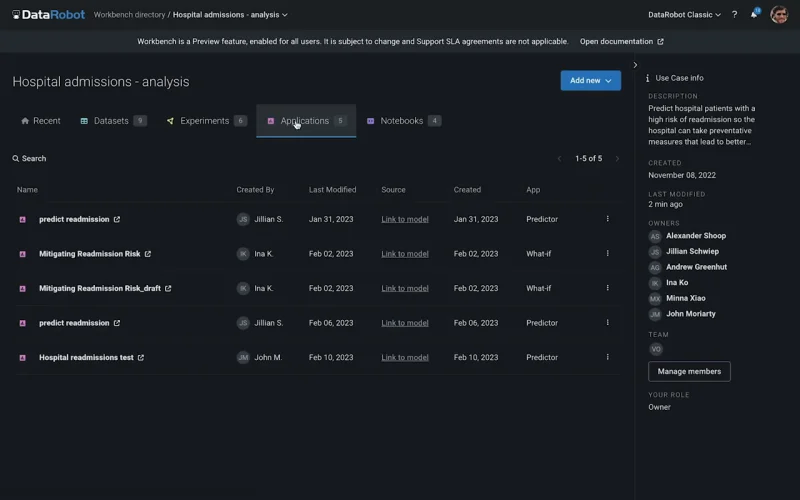Screen dimensions: 800x500
Task: Open the DataRobot Classic dropdown
Action: [684, 15]
